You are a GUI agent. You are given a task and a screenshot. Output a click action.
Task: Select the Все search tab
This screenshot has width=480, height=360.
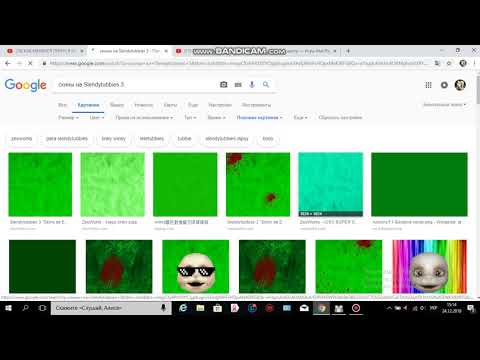click(62, 105)
